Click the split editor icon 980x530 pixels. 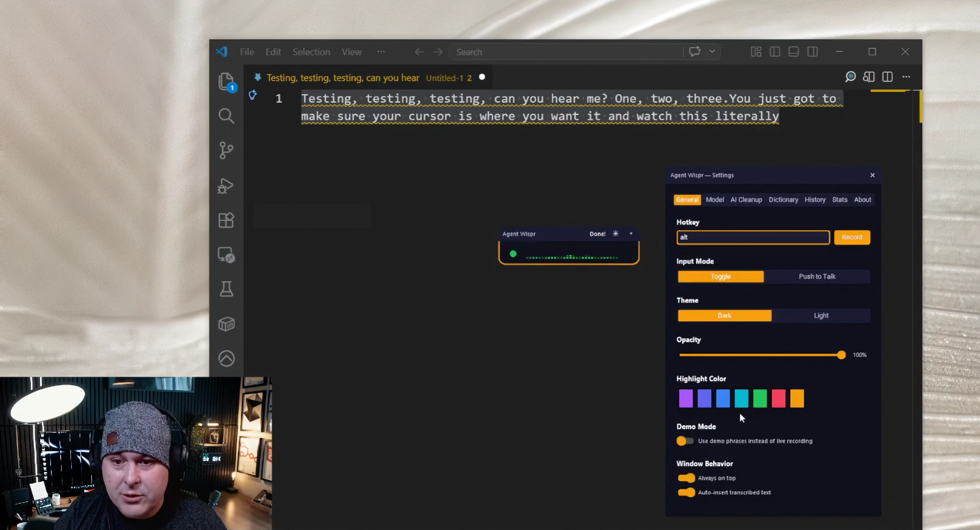(x=887, y=77)
